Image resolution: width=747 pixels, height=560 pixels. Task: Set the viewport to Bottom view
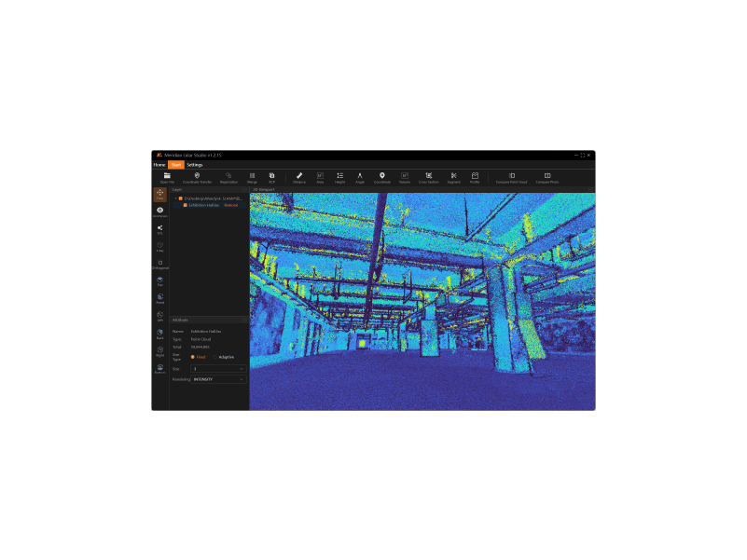click(x=160, y=369)
